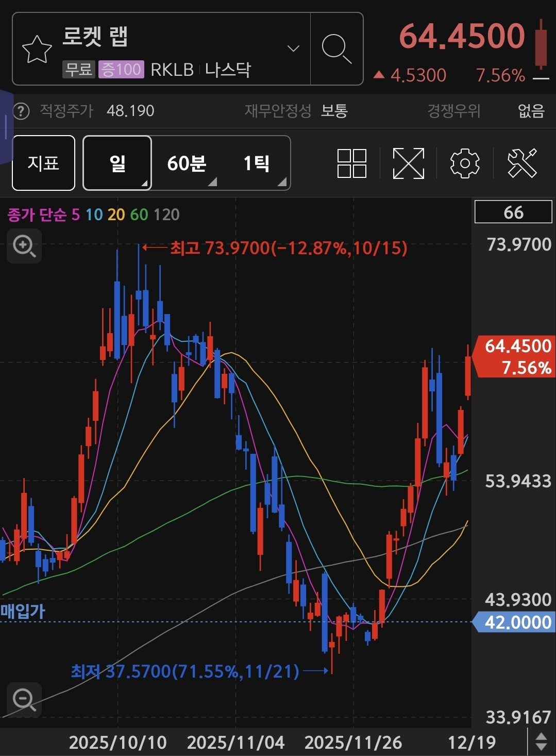Toggle the 20-day moving average line
The image size is (556, 756).
[116, 215]
